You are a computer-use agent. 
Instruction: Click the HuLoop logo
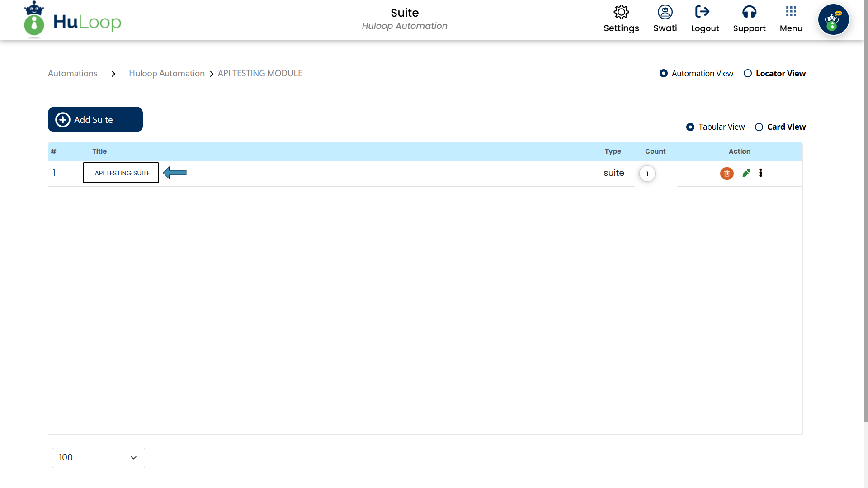[73, 20]
